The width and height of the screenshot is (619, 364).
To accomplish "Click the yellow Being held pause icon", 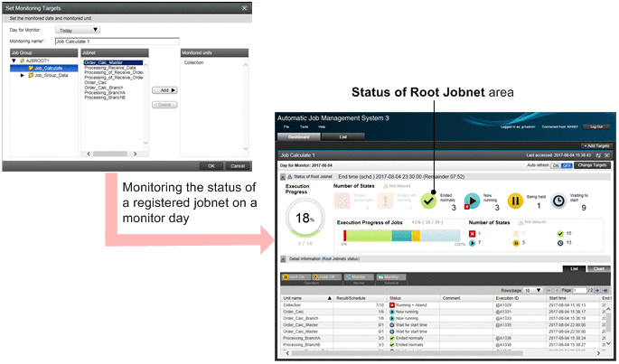I will coord(515,201).
